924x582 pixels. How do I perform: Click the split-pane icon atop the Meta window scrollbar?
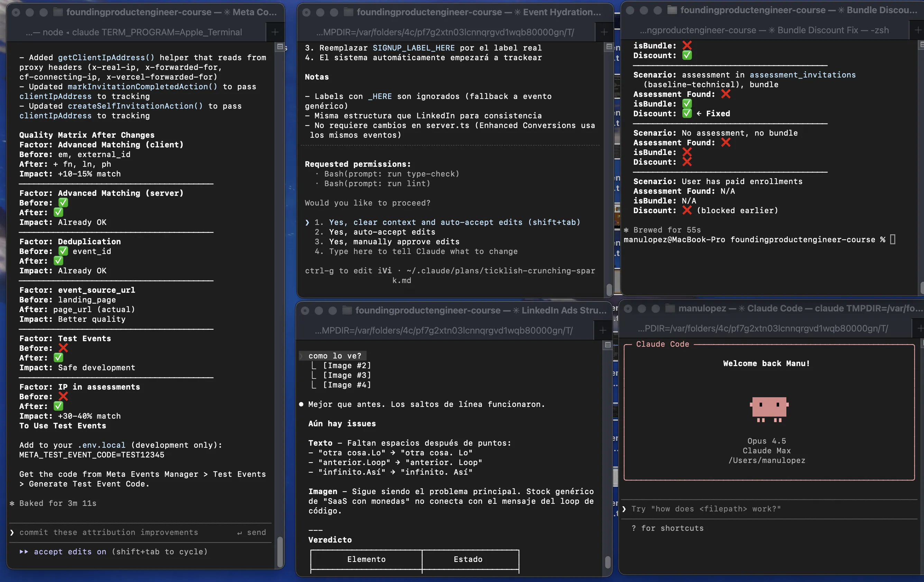[280, 46]
